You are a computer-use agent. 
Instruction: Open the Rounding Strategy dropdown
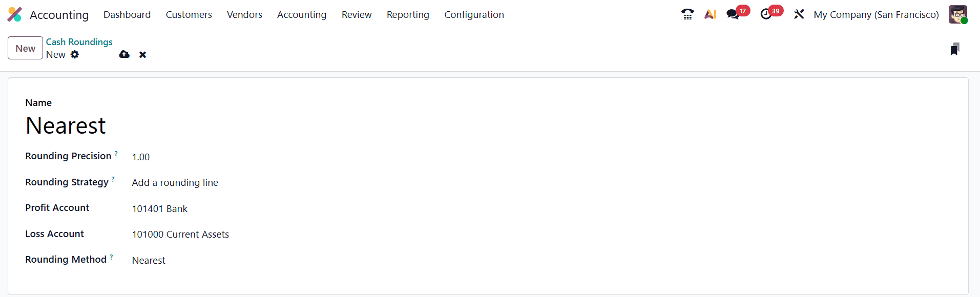coord(175,182)
